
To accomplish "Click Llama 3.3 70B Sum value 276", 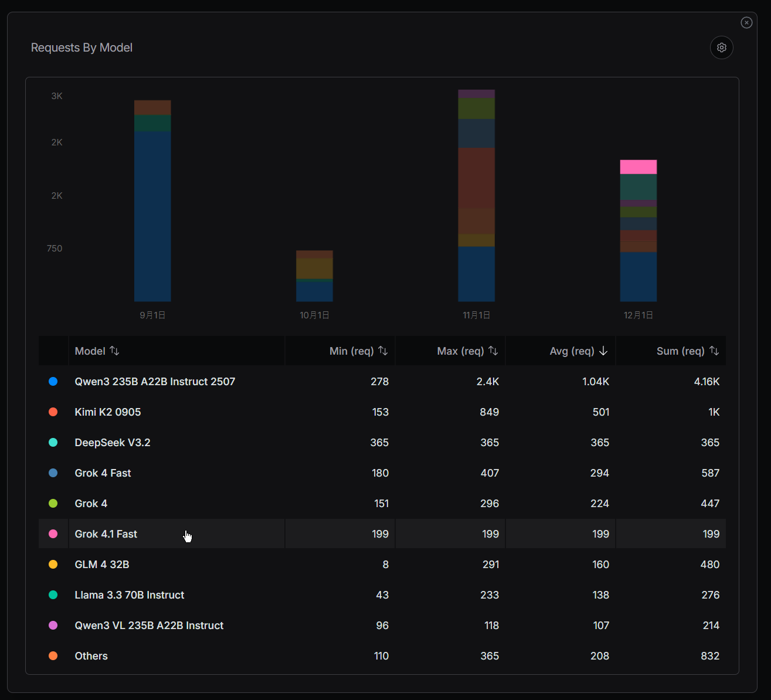I will tap(711, 594).
